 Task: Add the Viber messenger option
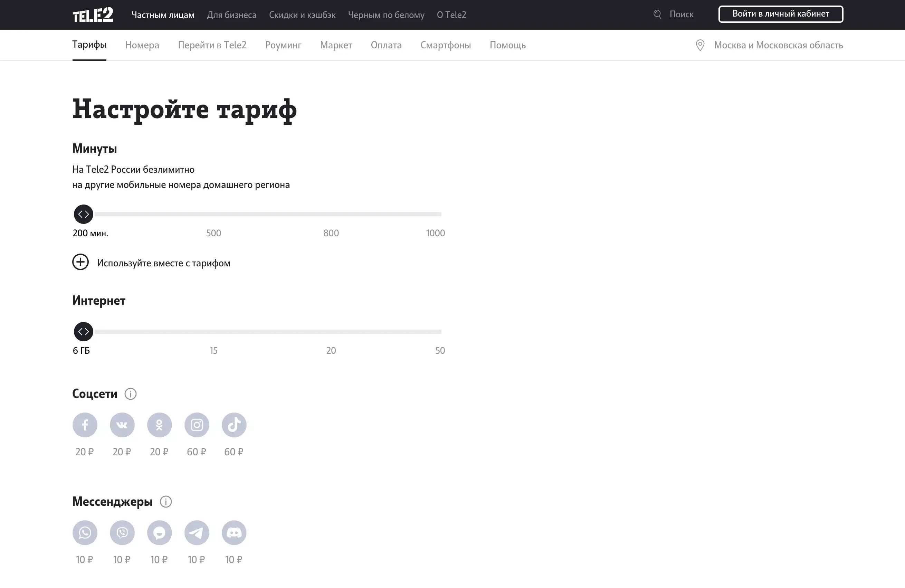[122, 532]
